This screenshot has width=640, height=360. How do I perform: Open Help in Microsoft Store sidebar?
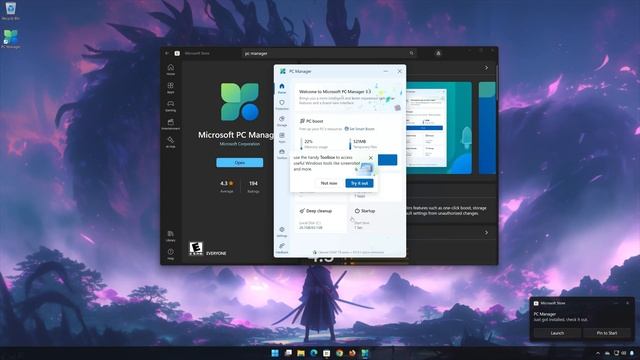click(171, 254)
